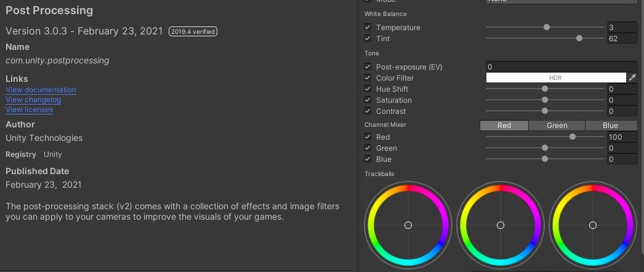The width and height of the screenshot is (644, 272).
Task: Open the HDR Color Filter swatch
Action: [556, 78]
